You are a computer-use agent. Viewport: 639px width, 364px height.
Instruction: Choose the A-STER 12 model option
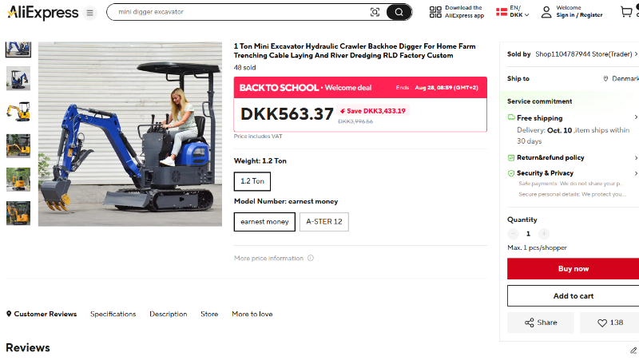pos(324,222)
